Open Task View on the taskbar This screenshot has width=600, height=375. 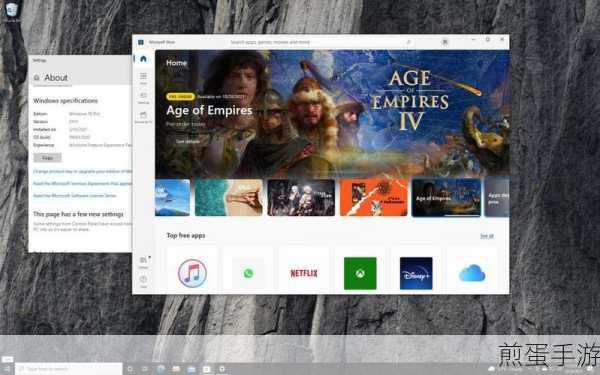(x=145, y=369)
